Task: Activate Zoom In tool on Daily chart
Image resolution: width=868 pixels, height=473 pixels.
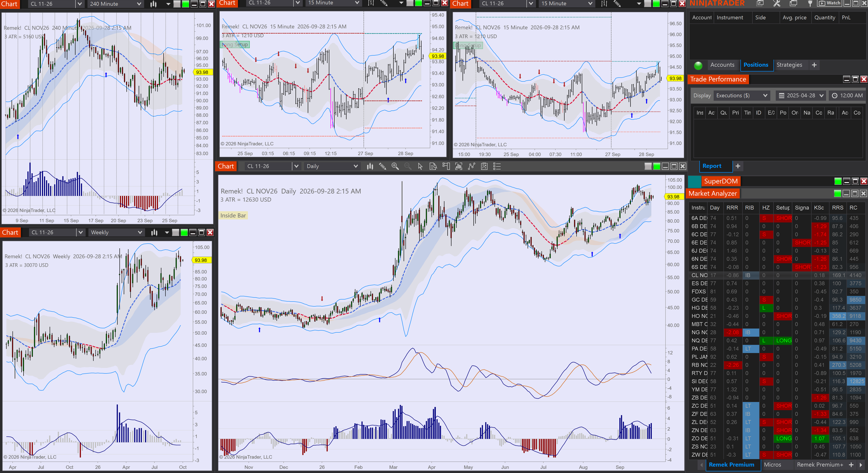Action: point(395,166)
